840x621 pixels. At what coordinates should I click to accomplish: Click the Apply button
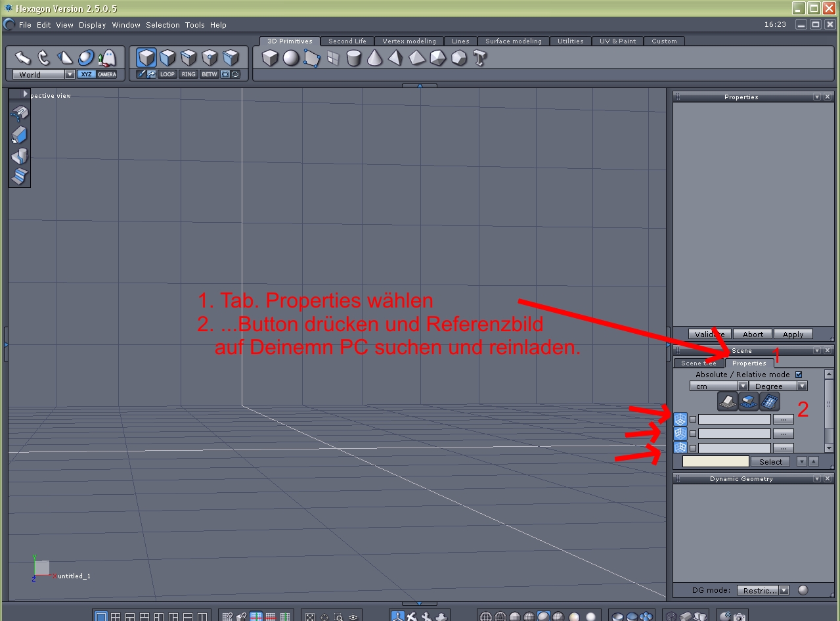tap(793, 334)
